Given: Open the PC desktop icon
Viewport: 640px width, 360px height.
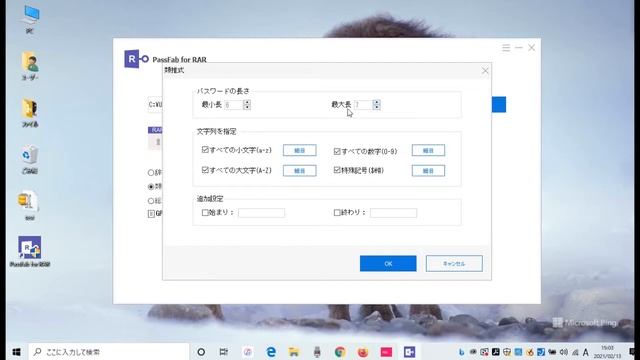Looking at the screenshot, I should pyautogui.click(x=30, y=18).
